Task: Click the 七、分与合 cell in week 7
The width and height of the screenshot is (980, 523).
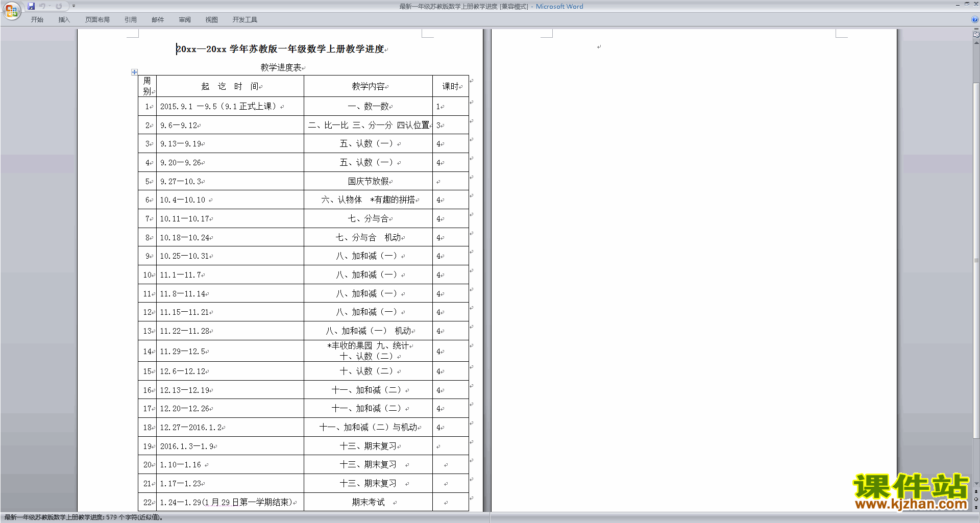Action: coord(368,218)
